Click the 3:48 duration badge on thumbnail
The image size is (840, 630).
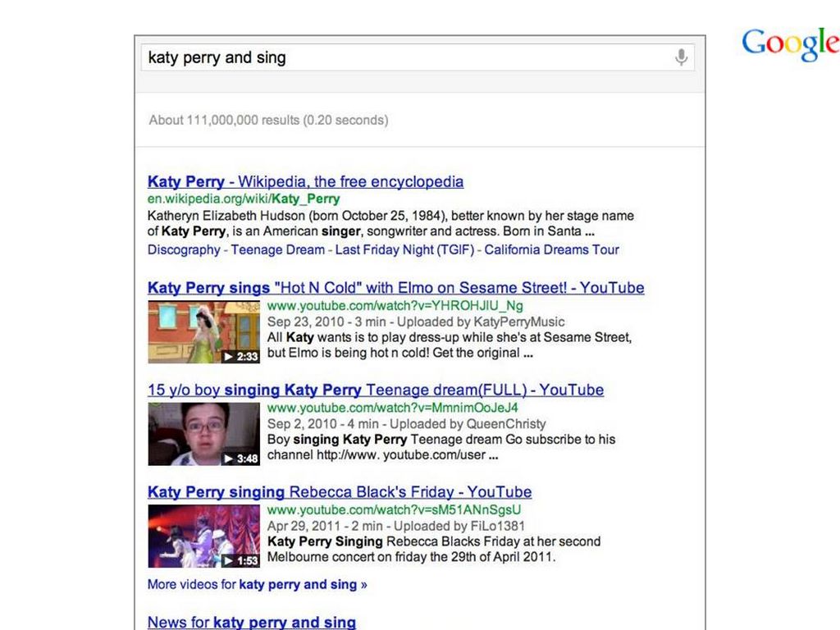point(240,459)
